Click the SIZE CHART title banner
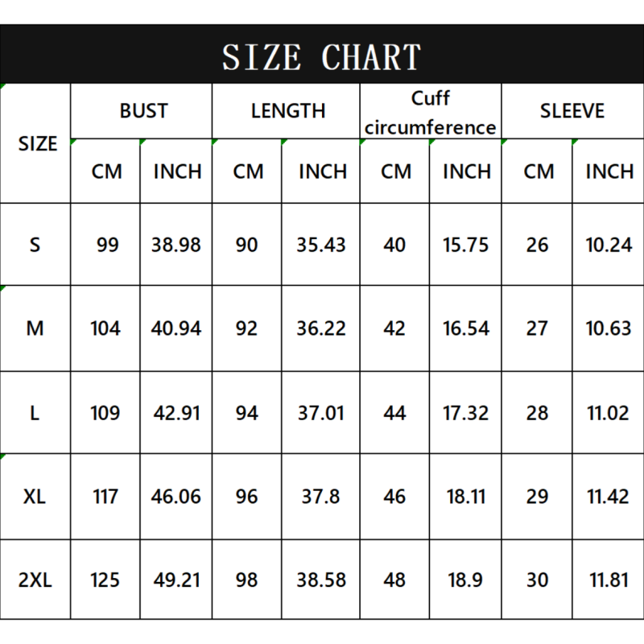 (322, 56)
